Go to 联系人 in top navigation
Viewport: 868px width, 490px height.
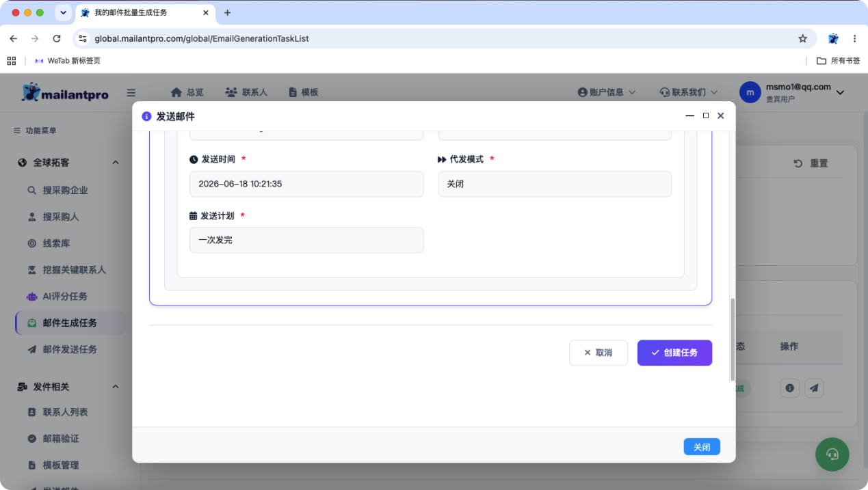pyautogui.click(x=246, y=92)
